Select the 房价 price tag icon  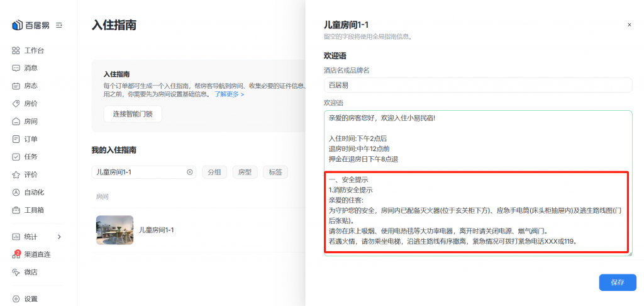coord(16,103)
